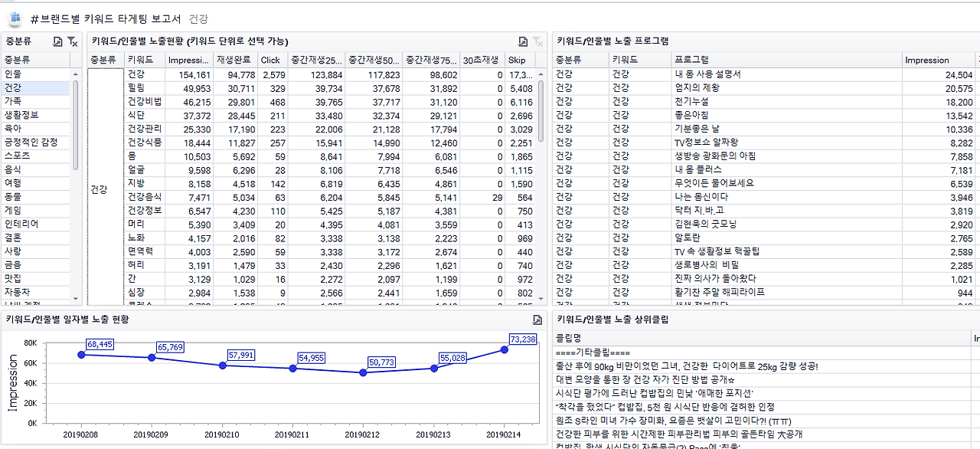Viewport: 980px width, 449px height.
Task: Export the 중분류 panel data
Action: click(57, 41)
